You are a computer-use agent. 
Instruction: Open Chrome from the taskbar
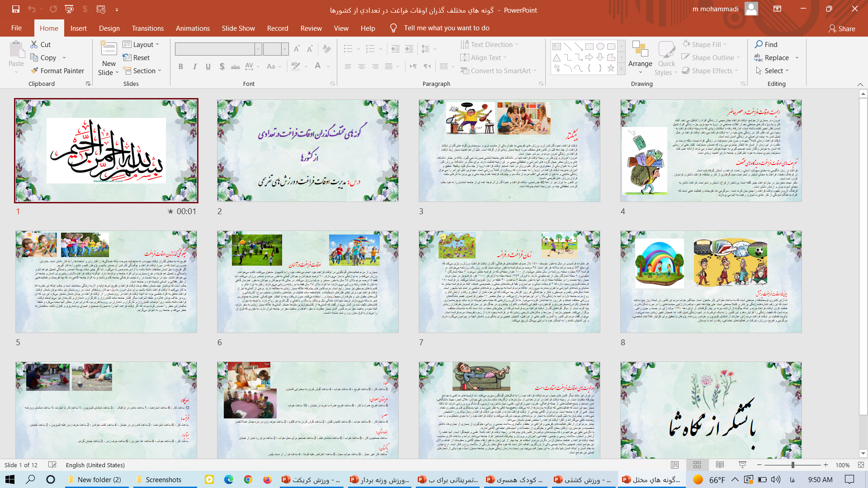tap(248, 479)
